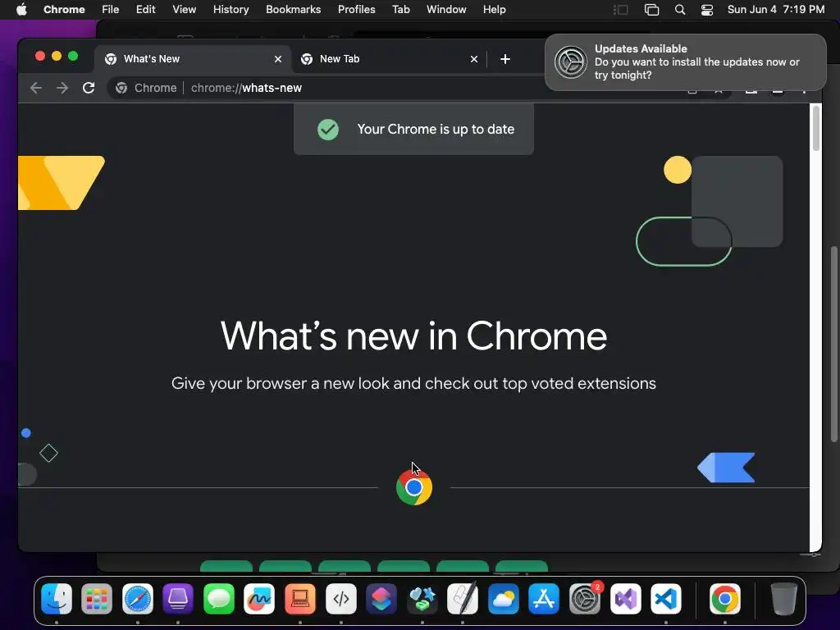Viewport: 840px width, 630px height.
Task: Click the Chrome logo in page center
Action: click(x=414, y=487)
